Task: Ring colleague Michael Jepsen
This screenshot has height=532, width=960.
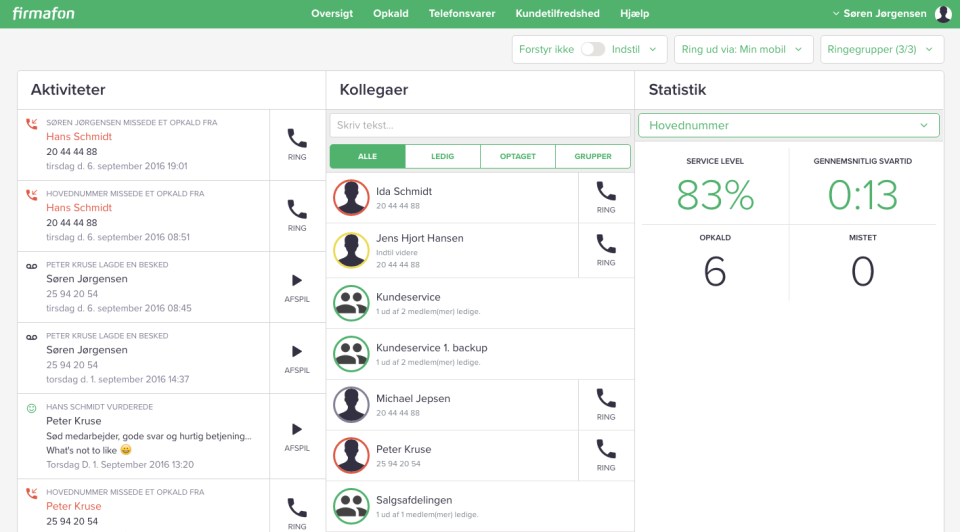Action: [606, 405]
